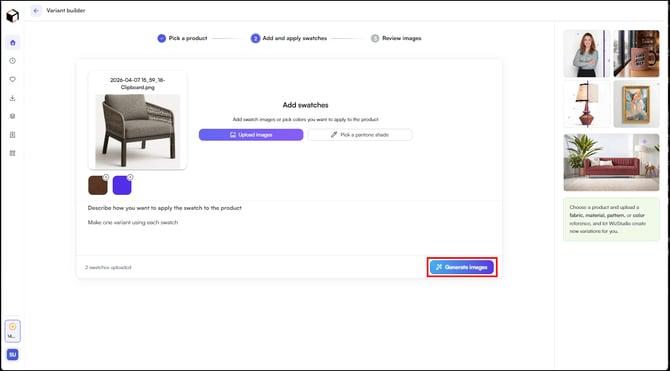Select the Add and apply swatches step
Image resolution: width=670 pixels, height=371 pixels.
(289, 38)
